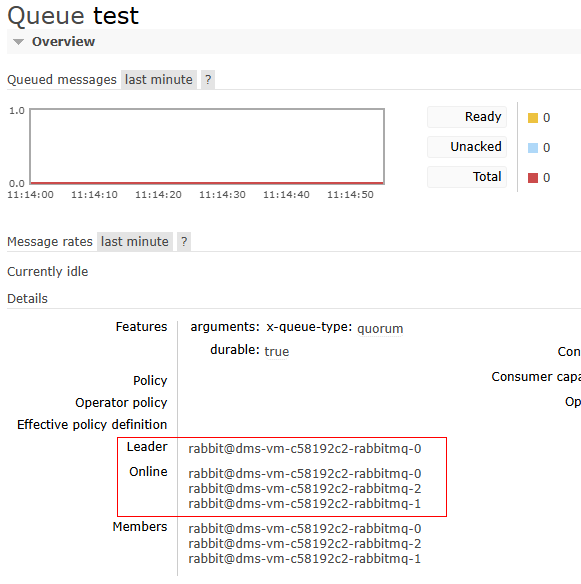581x584 pixels.
Task: Open Message rates last minute range
Action: 135,241
